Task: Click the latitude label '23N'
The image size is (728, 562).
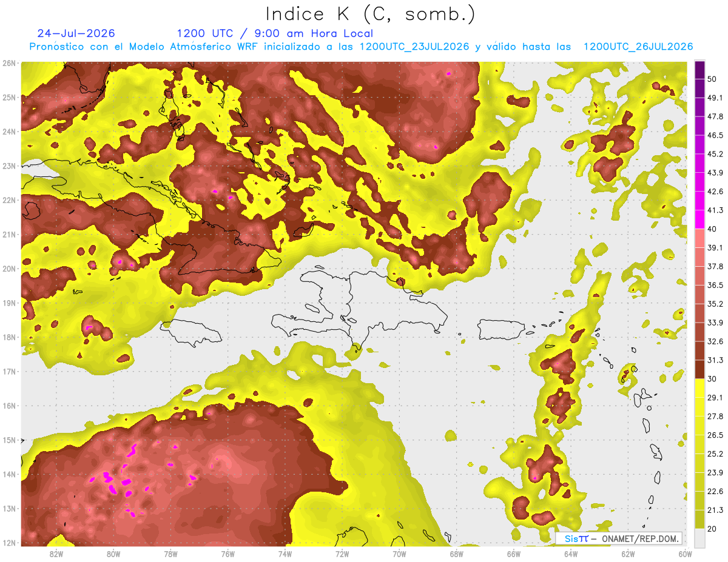Action: 9,166
